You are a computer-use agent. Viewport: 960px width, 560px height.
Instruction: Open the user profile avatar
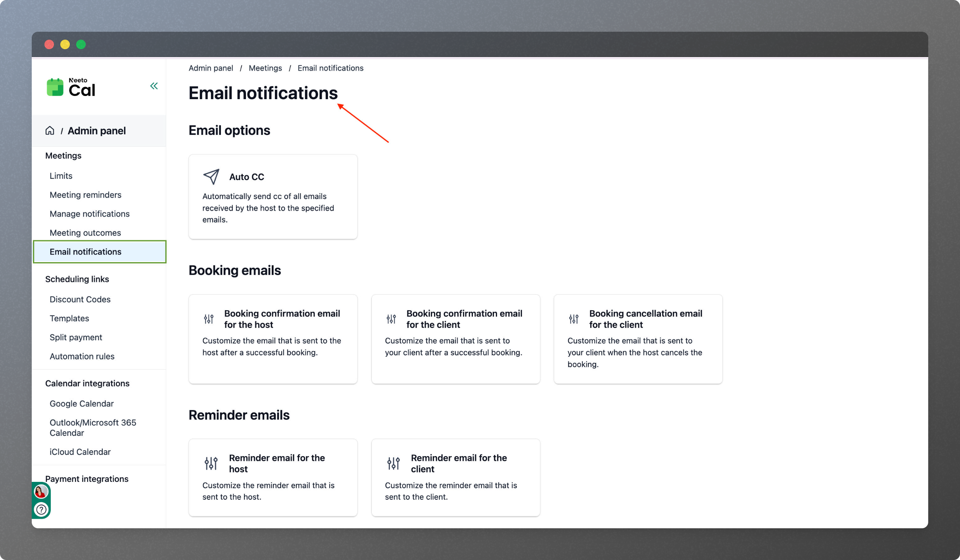pyautogui.click(x=41, y=492)
